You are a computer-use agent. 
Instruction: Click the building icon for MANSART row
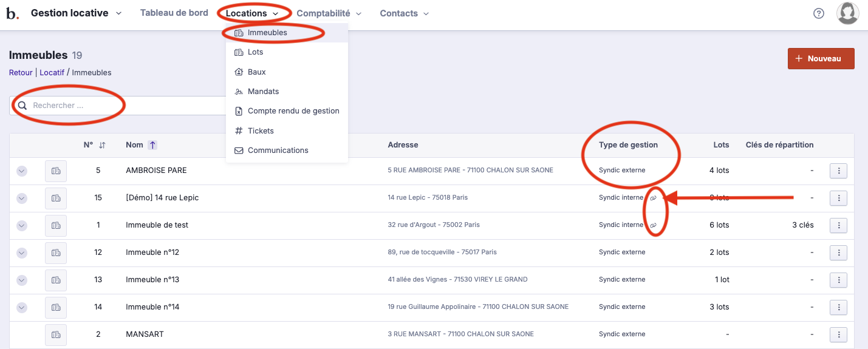tap(56, 334)
